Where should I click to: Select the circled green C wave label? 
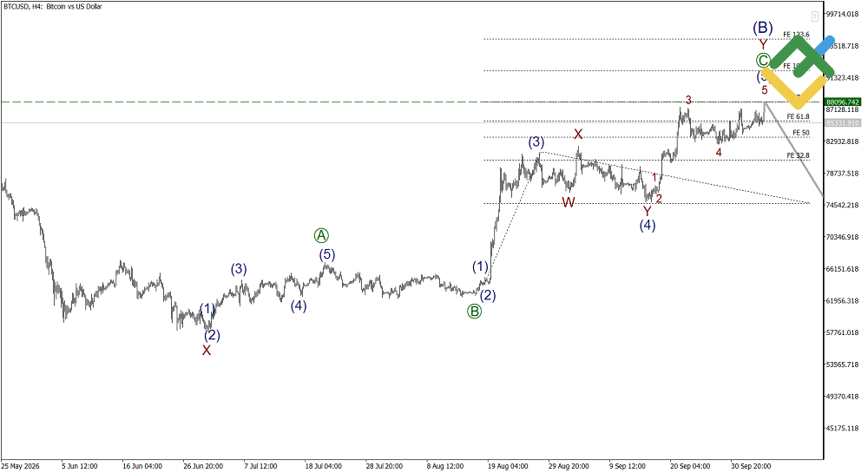pyautogui.click(x=763, y=60)
